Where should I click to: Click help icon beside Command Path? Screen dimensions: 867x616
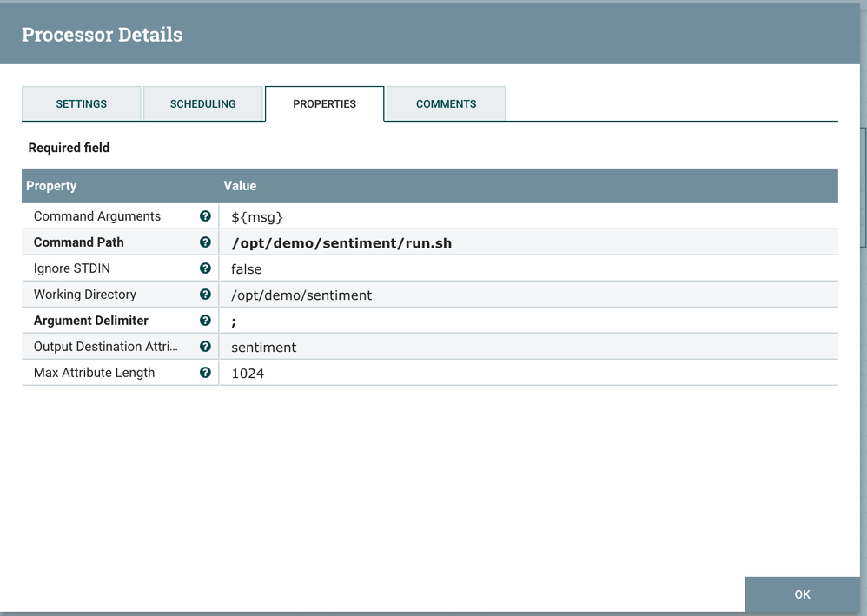205,242
